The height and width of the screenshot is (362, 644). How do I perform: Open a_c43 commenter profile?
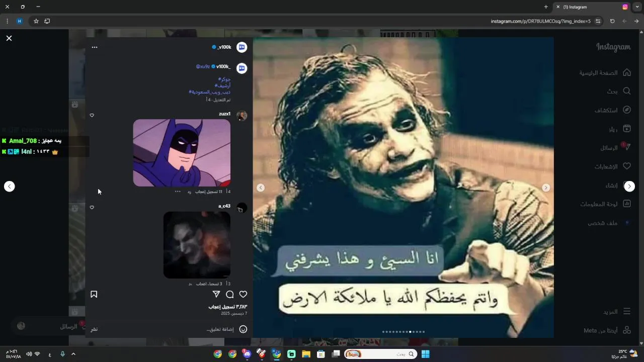(224, 206)
